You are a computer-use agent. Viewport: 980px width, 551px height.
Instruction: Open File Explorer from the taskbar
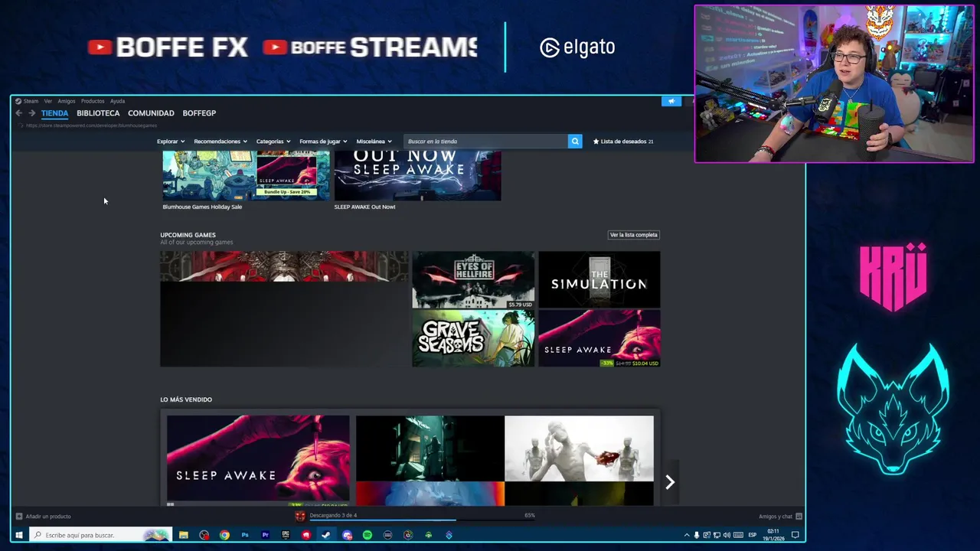pos(184,535)
